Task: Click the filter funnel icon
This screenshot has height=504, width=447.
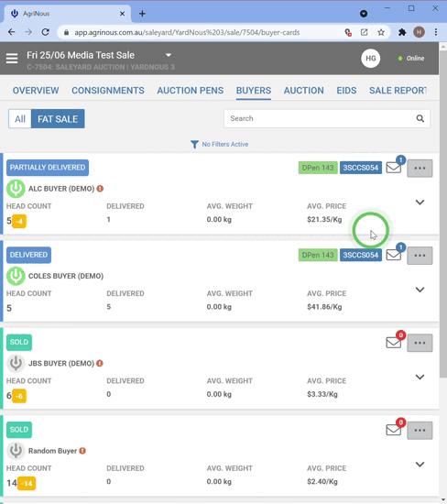Action: (x=194, y=144)
